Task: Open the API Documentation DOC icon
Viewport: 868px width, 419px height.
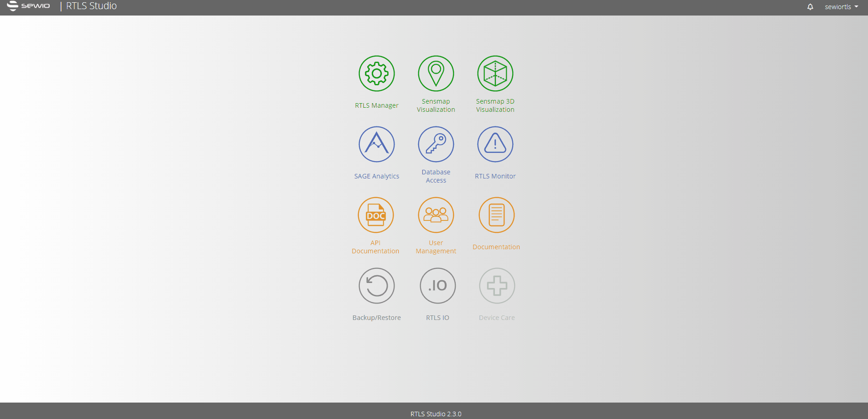Action: (x=376, y=215)
